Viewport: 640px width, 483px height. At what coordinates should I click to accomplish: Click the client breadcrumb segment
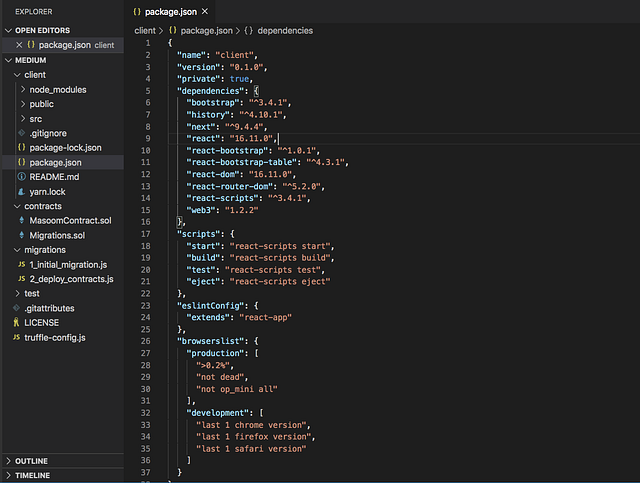145,31
